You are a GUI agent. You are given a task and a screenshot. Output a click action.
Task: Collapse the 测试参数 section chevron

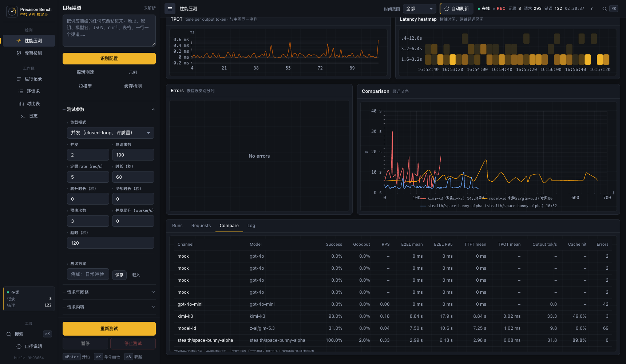153,110
